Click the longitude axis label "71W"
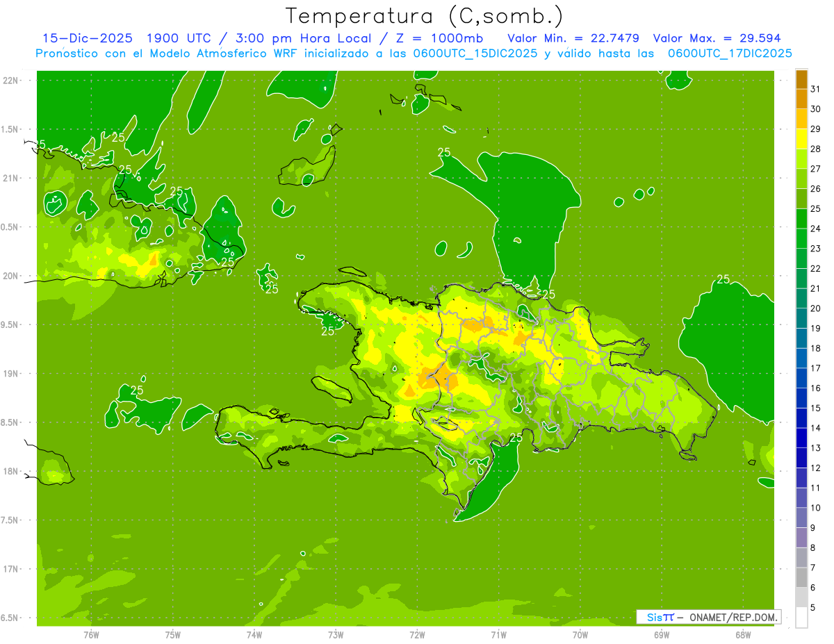The width and height of the screenshot is (834, 644). (x=498, y=634)
